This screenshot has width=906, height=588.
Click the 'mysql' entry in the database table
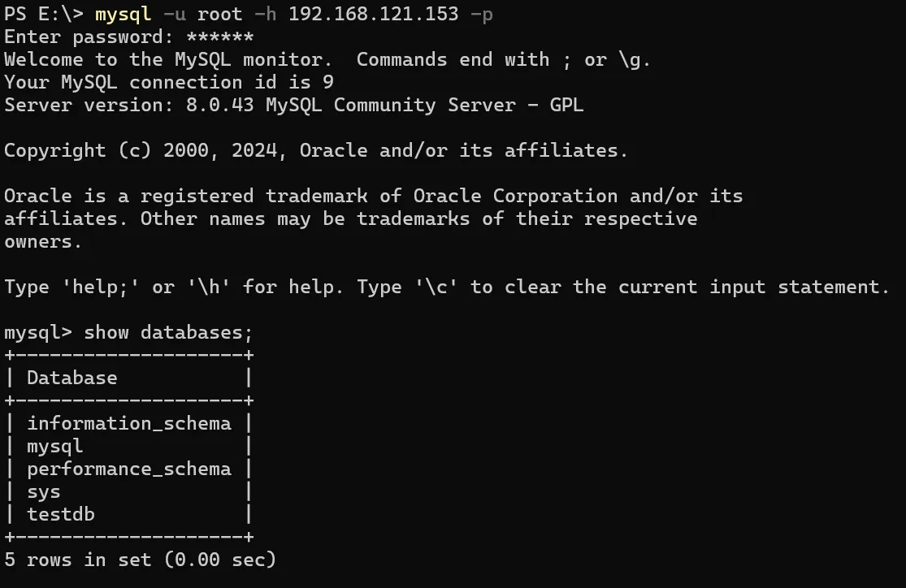55,447
